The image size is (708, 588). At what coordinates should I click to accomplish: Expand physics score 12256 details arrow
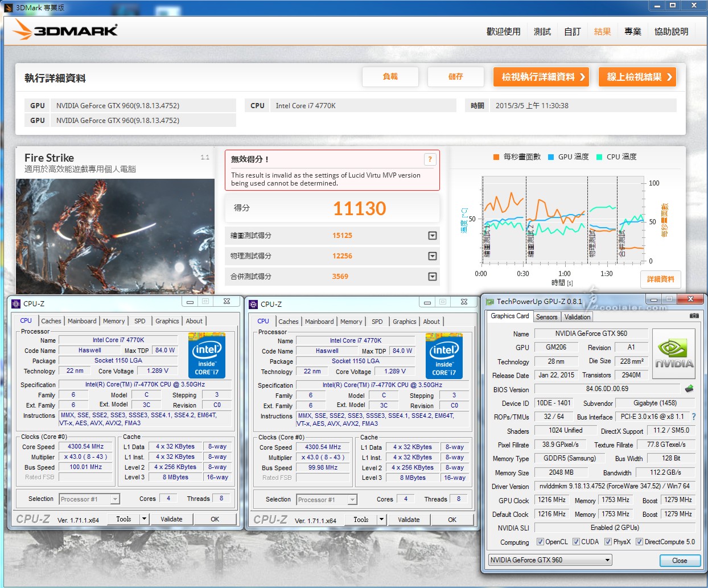[x=433, y=256]
